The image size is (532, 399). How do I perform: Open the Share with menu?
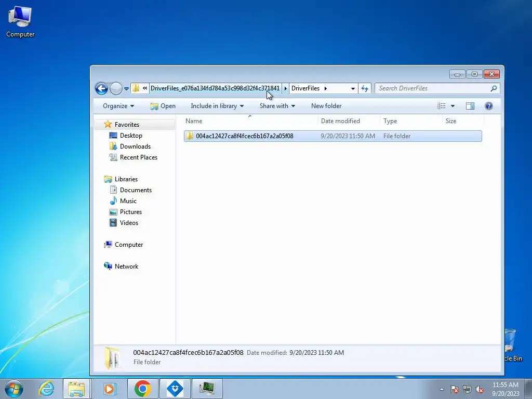point(277,106)
